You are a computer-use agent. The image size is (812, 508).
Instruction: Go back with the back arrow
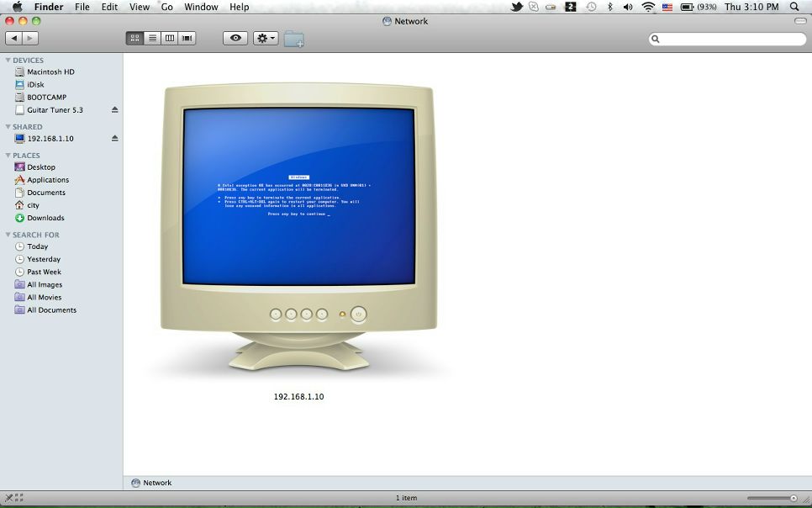[x=14, y=38]
